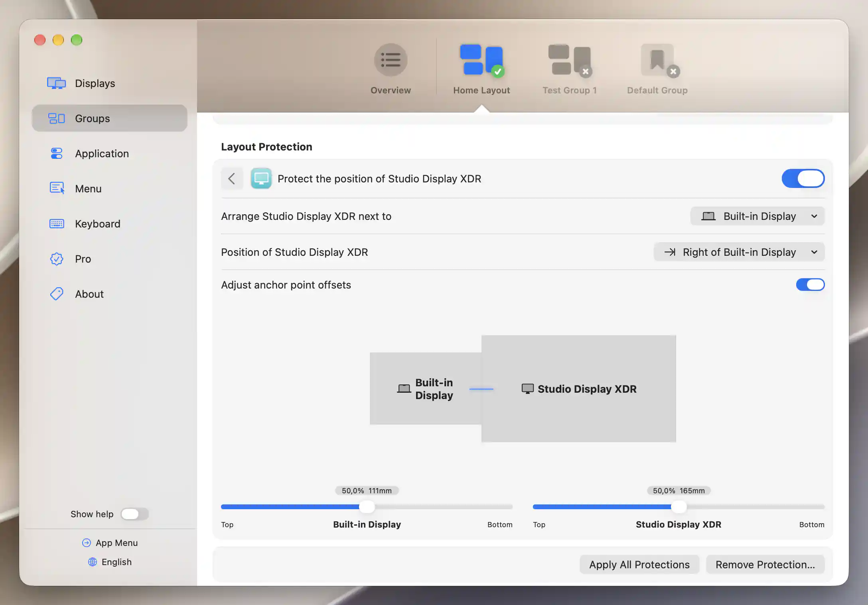Open the Menu section icon
The width and height of the screenshot is (868, 605).
click(57, 188)
